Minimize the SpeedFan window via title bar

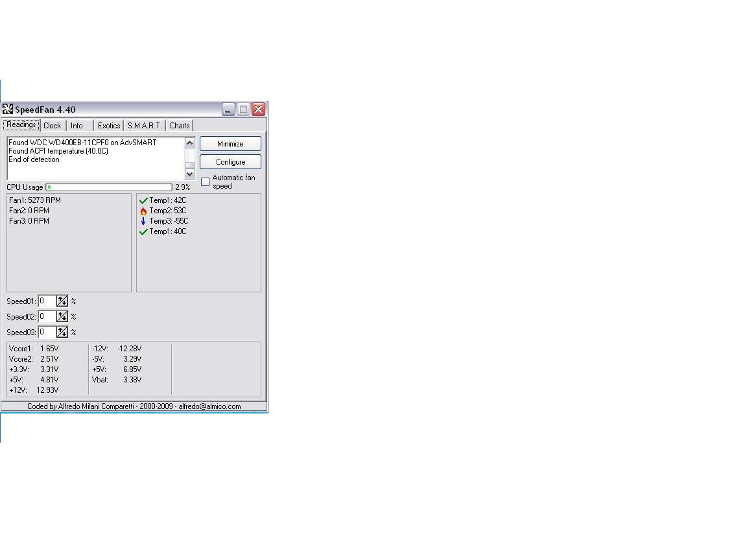[x=228, y=110]
